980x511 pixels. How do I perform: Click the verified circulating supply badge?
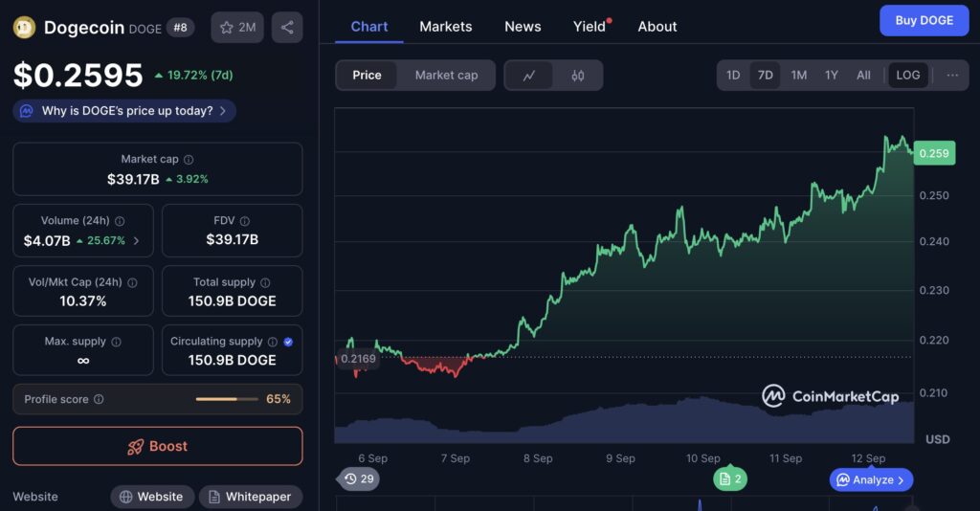(x=288, y=342)
